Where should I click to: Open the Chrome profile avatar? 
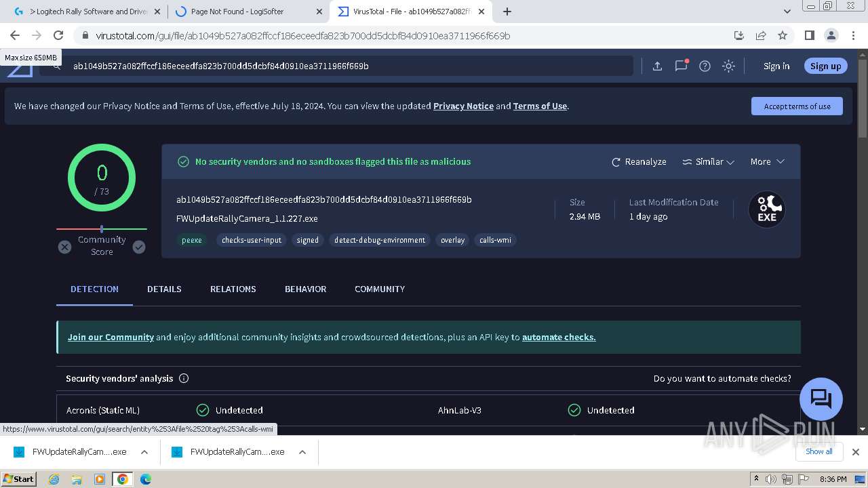(831, 35)
